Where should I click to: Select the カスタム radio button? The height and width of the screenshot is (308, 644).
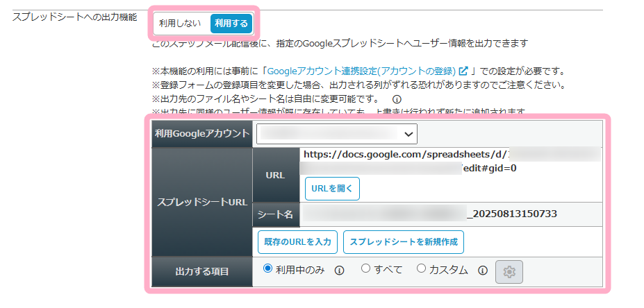tap(421, 268)
